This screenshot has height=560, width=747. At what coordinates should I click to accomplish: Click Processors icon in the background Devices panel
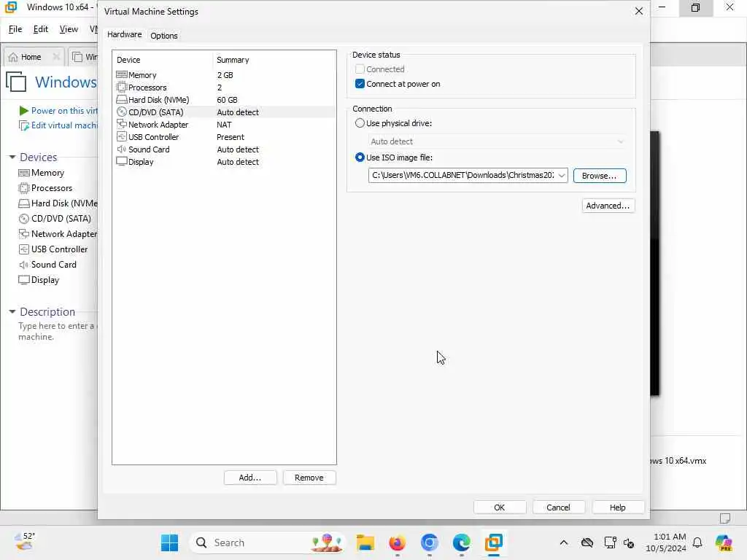pos(24,188)
